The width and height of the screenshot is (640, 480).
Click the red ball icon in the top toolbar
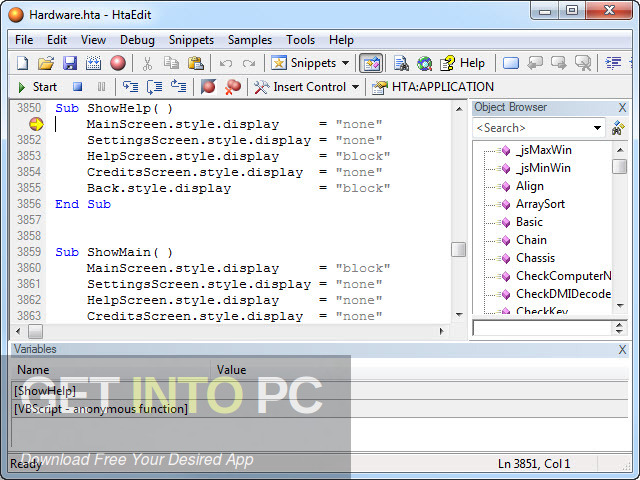(x=118, y=63)
